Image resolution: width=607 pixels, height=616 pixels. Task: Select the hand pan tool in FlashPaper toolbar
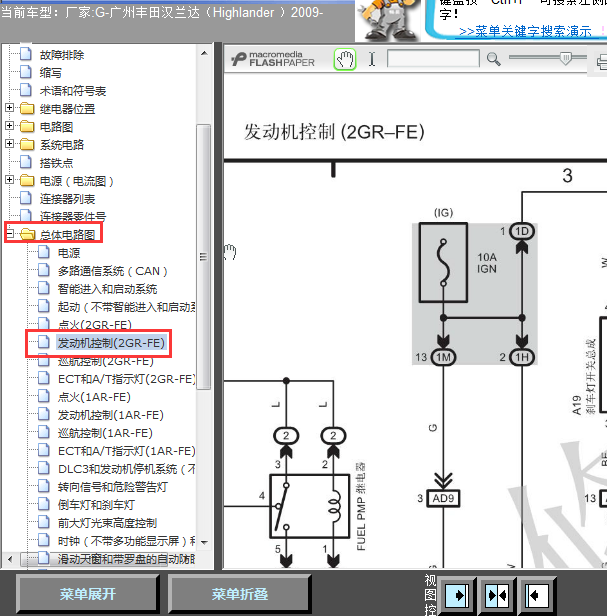[345, 59]
